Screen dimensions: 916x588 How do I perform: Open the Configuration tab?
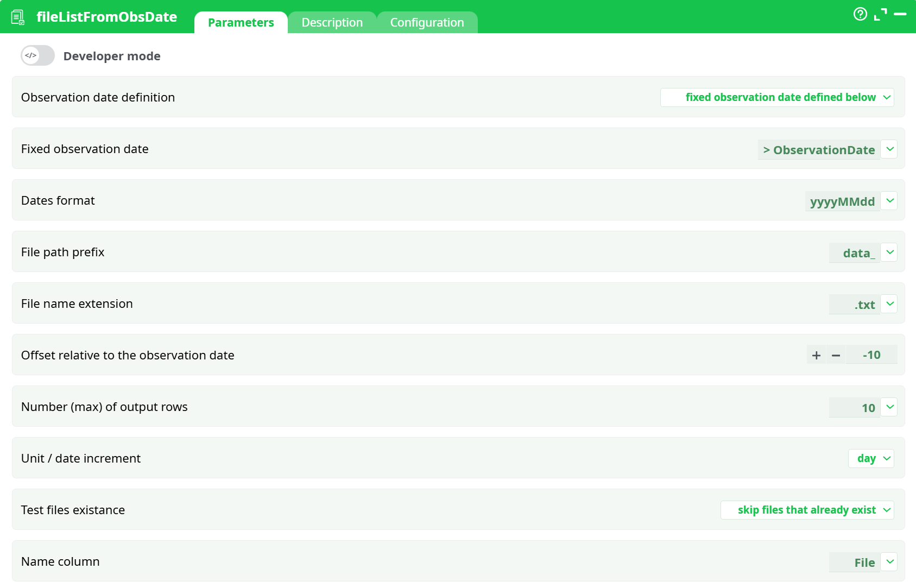pyautogui.click(x=427, y=22)
